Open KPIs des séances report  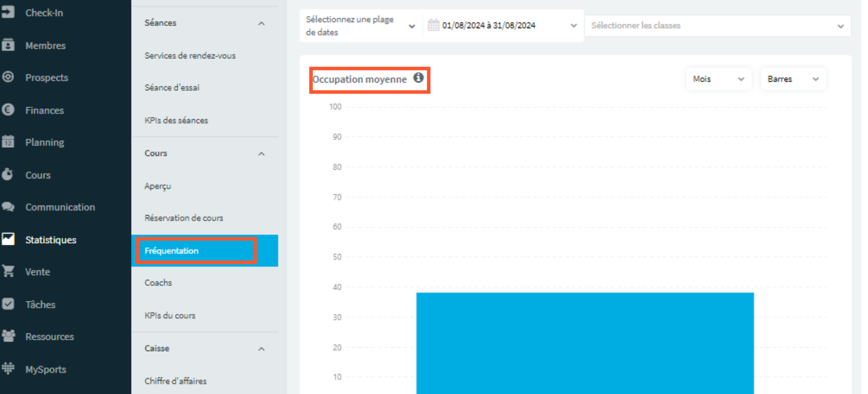click(x=176, y=120)
